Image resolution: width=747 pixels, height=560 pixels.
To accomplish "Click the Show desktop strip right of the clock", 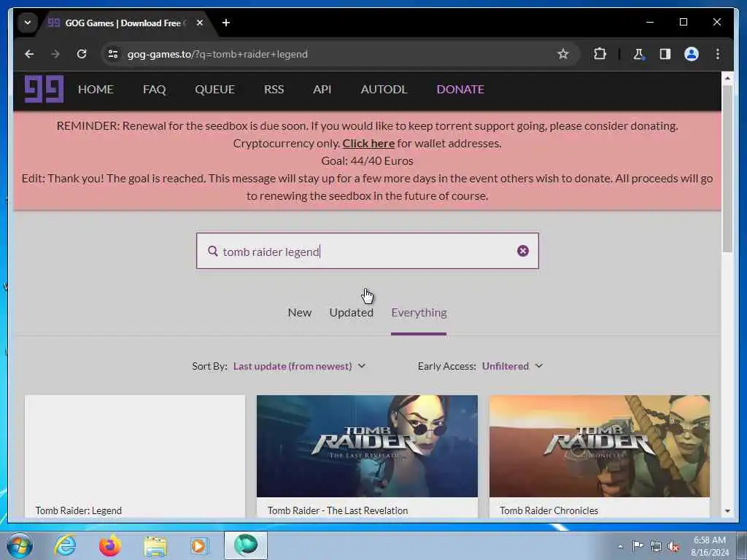I will (742, 545).
